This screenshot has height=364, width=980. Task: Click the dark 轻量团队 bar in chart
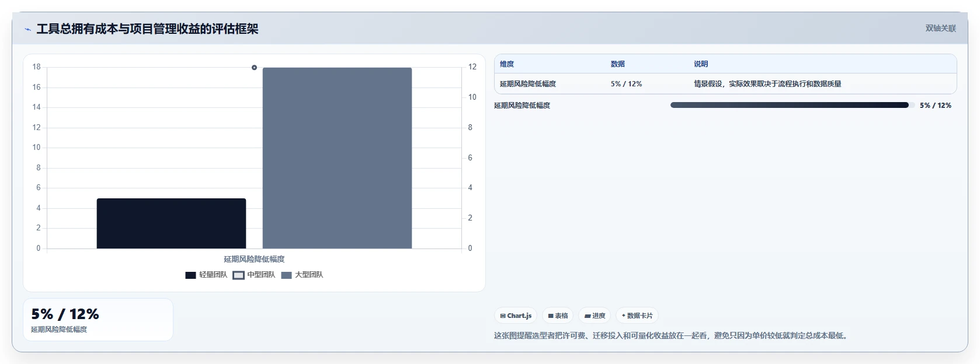pyautogui.click(x=171, y=223)
